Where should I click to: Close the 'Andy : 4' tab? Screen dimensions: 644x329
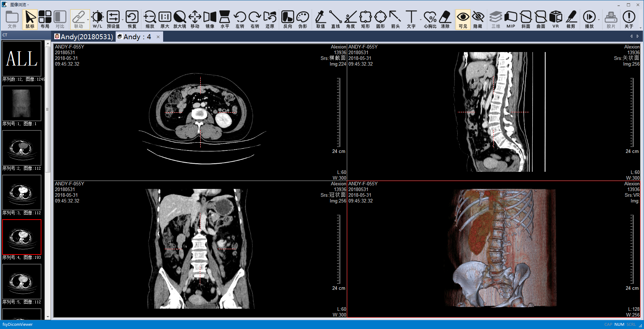pos(158,37)
